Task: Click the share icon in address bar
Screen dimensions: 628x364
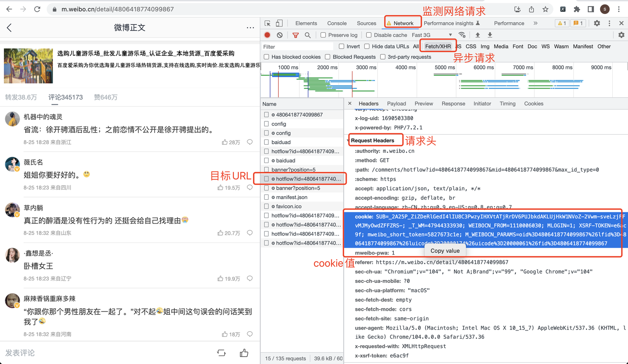Action: coord(531,9)
